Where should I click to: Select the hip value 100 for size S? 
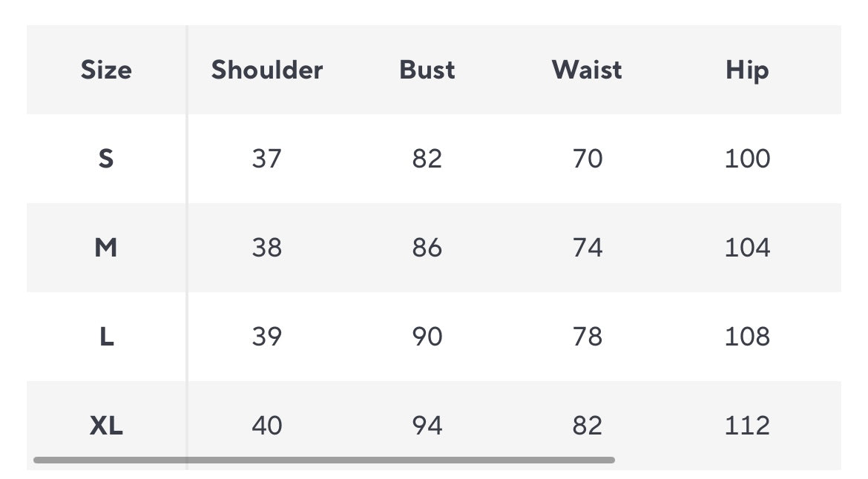click(747, 159)
